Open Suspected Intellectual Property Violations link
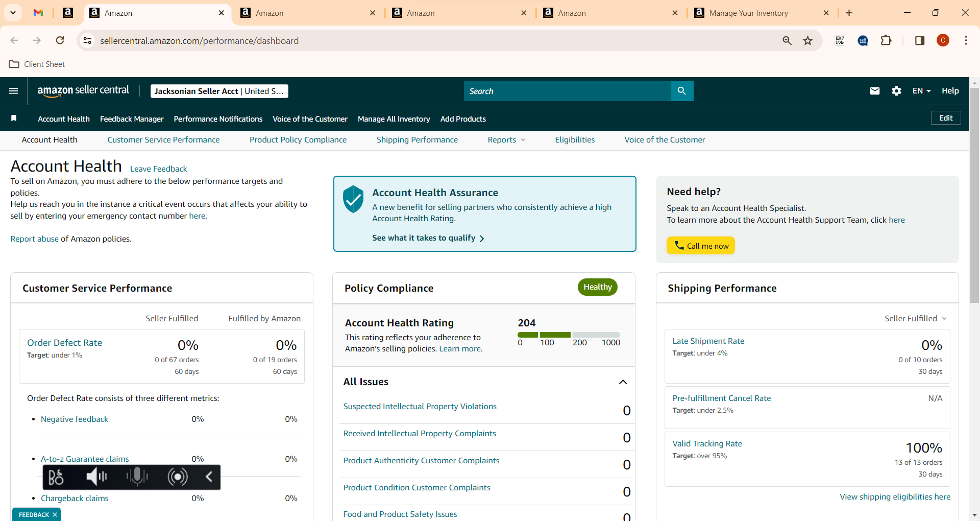The image size is (980, 521). tap(420, 407)
